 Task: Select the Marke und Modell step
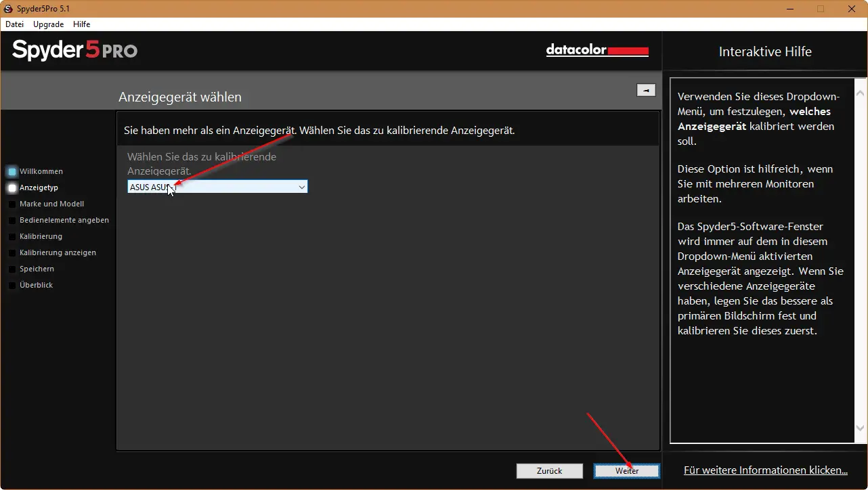tap(52, 204)
